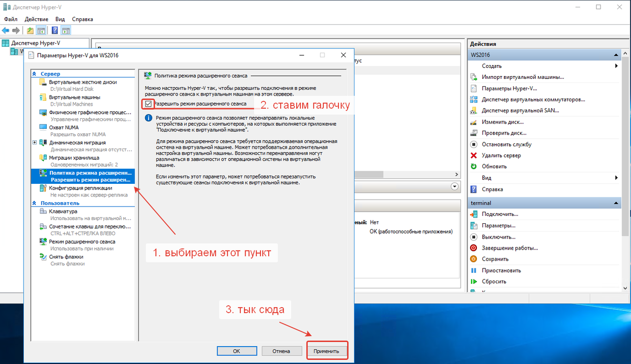631x364 pixels.
Task: Click Сохранить action for terminal VM
Action: pyautogui.click(x=495, y=259)
